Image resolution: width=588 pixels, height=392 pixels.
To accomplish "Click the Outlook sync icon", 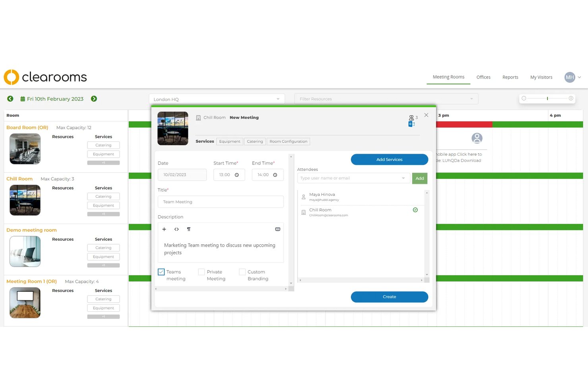I will pyautogui.click(x=412, y=124).
